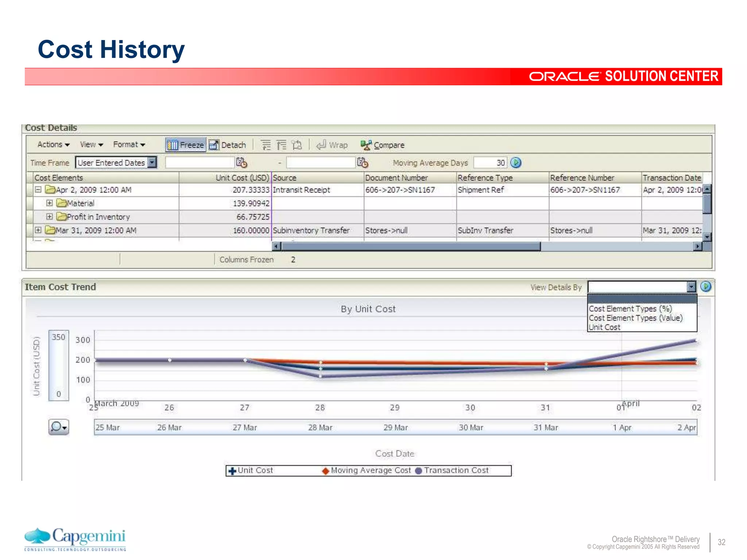Screen dimensions: 747x560
Task: Click the Shipment Ref cell
Action: coord(503,190)
